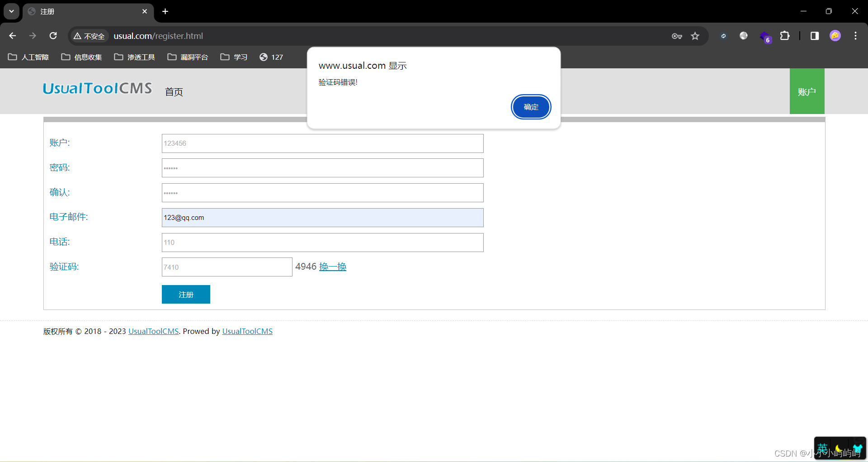Click the 确定 button in the alert dialog
Screen dimensions: 868x462
[531, 107]
